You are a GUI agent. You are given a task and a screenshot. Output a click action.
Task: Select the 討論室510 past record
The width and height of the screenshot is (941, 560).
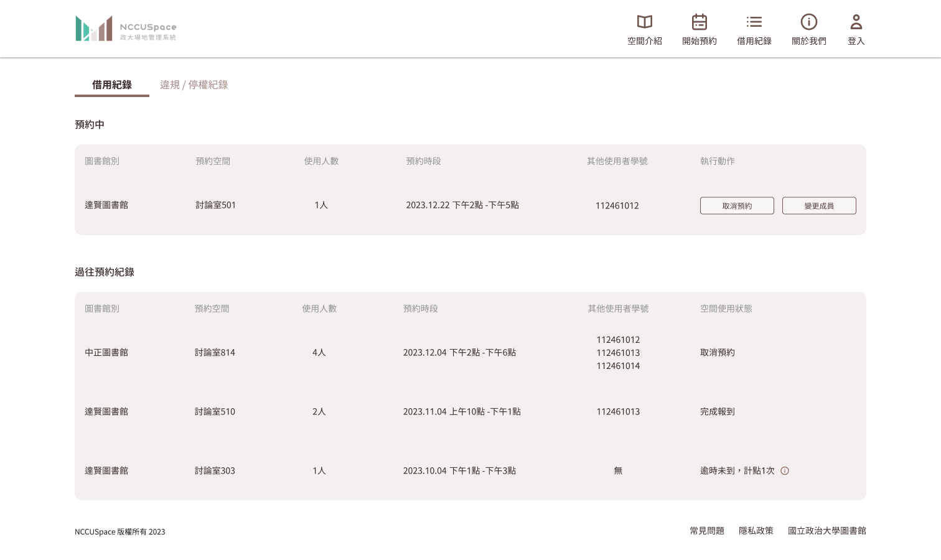[x=215, y=412]
